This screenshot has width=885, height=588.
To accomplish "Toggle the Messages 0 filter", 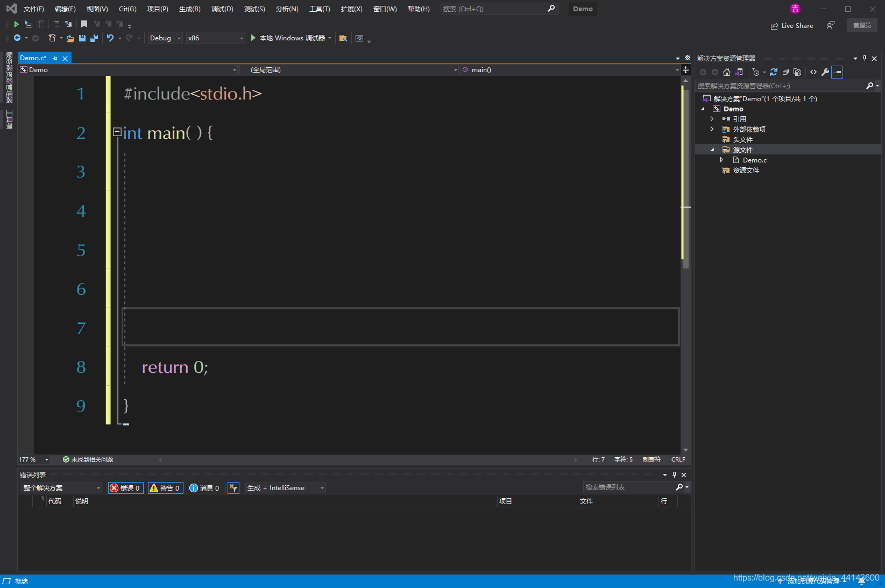I will click(204, 488).
